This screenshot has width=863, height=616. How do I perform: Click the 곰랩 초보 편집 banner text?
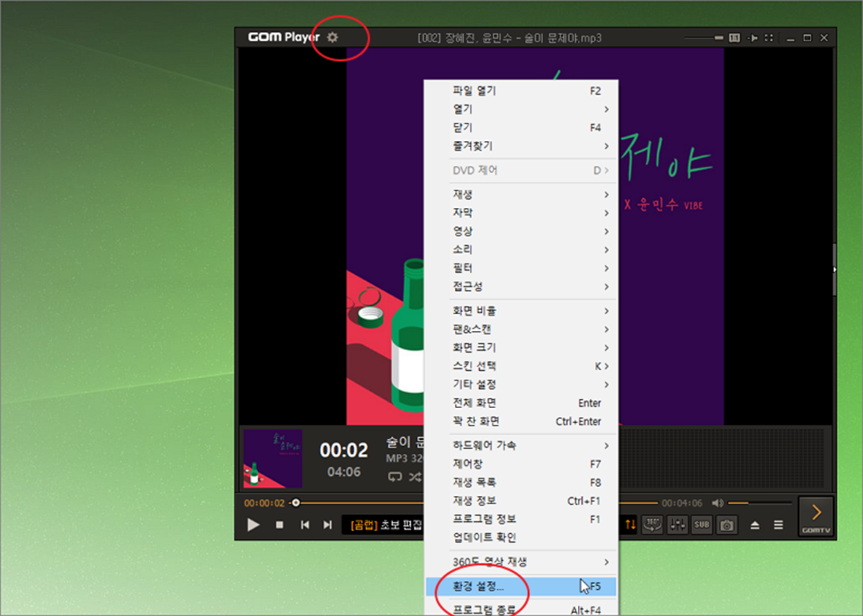point(387,525)
